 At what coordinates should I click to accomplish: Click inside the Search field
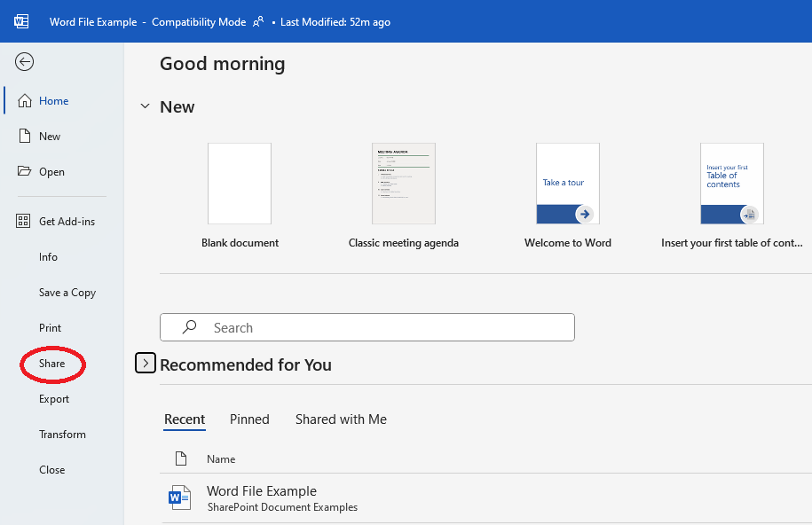[x=382, y=327]
